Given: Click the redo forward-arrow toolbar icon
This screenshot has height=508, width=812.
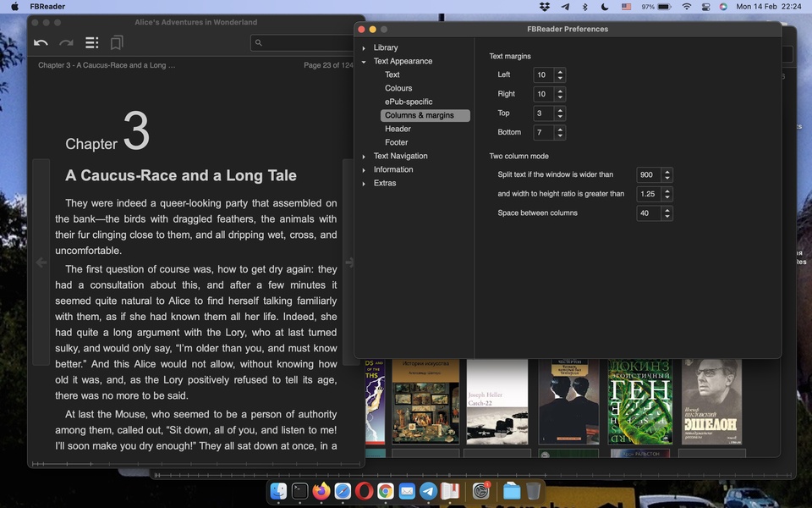Looking at the screenshot, I should [x=66, y=42].
